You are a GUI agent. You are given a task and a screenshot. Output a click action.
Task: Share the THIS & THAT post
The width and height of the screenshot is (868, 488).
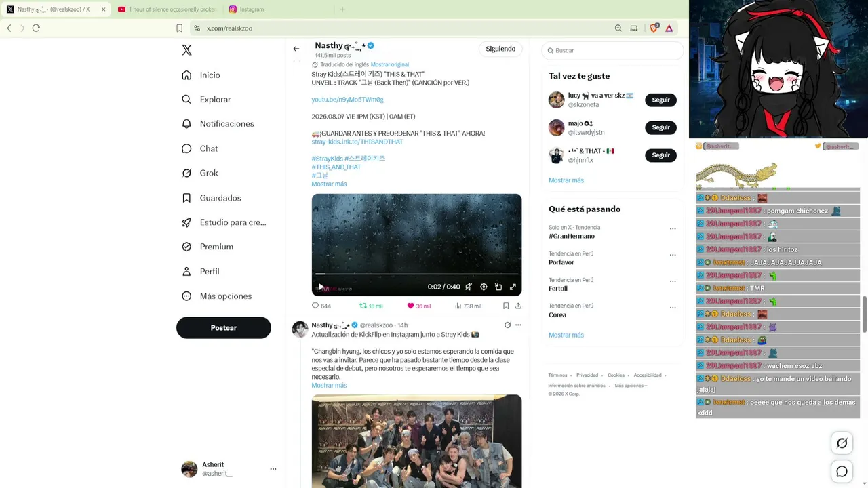(518, 306)
